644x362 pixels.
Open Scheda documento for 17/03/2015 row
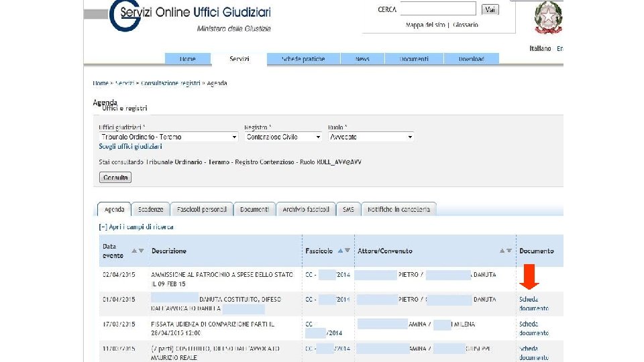(x=534, y=328)
